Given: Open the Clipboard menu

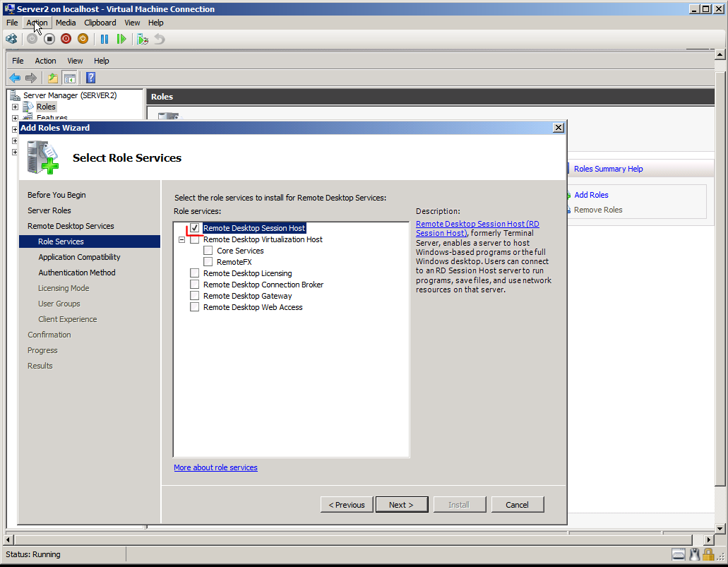Looking at the screenshot, I should click(x=100, y=23).
